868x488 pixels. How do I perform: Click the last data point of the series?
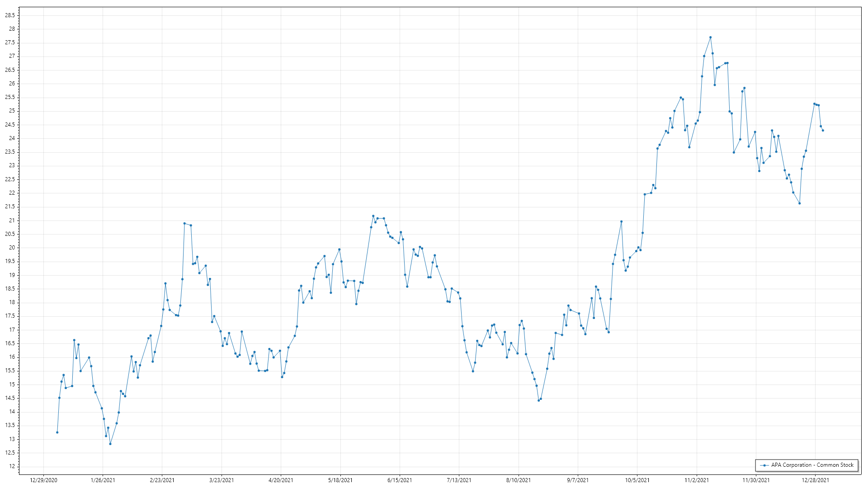pyautogui.click(x=823, y=131)
